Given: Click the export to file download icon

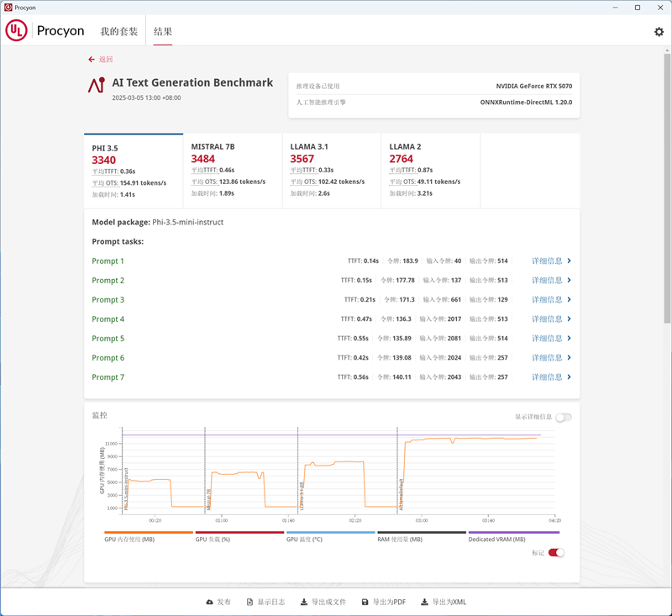Looking at the screenshot, I should (304, 603).
